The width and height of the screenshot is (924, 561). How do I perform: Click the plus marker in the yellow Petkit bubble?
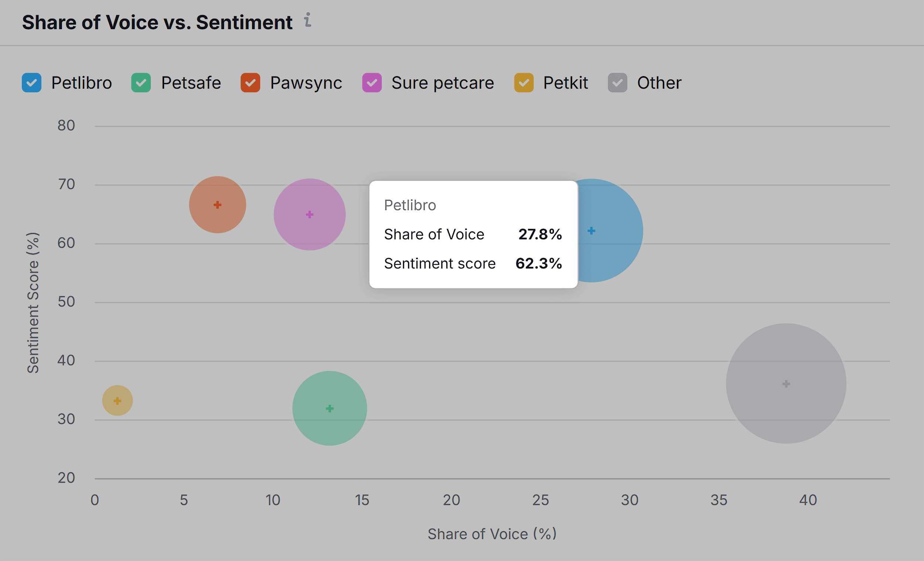(x=118, y=400)
